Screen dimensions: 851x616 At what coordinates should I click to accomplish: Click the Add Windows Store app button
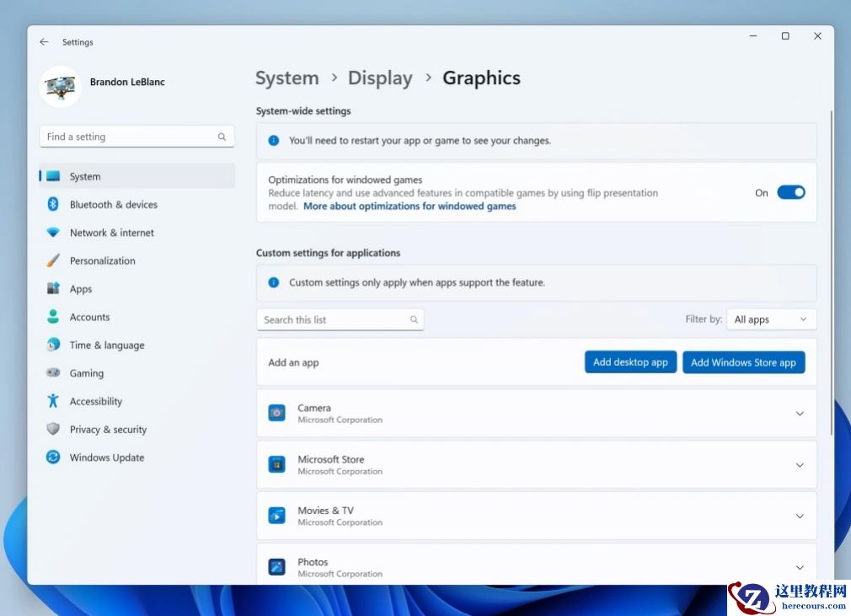click(x=744, y=362)
